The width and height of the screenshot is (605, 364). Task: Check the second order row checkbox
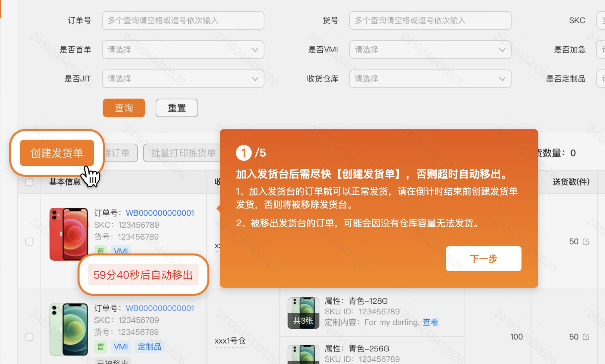coord(29,337)
